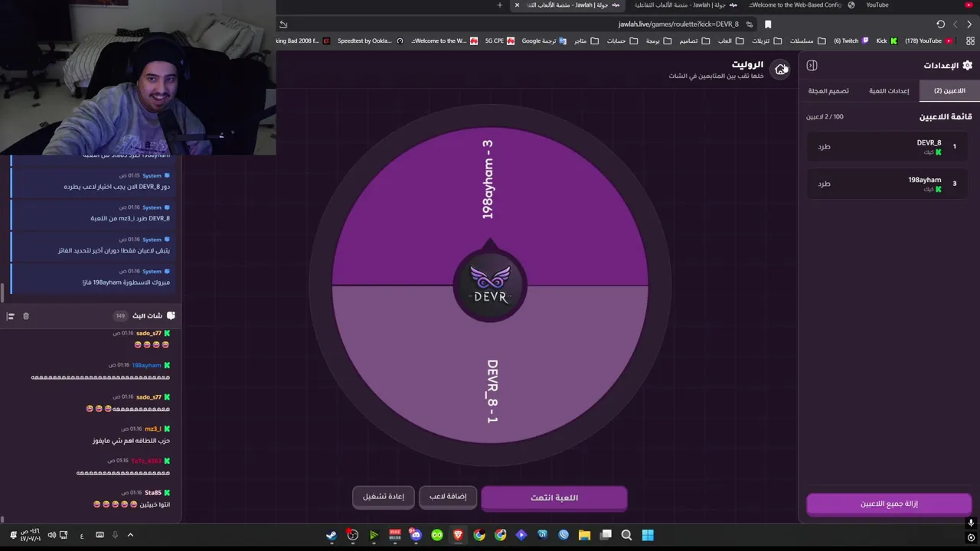The width and height of the screenshot is (980, 551).
Task: Open the حسابات bookmarks folder
Action: tap(621, 41)
